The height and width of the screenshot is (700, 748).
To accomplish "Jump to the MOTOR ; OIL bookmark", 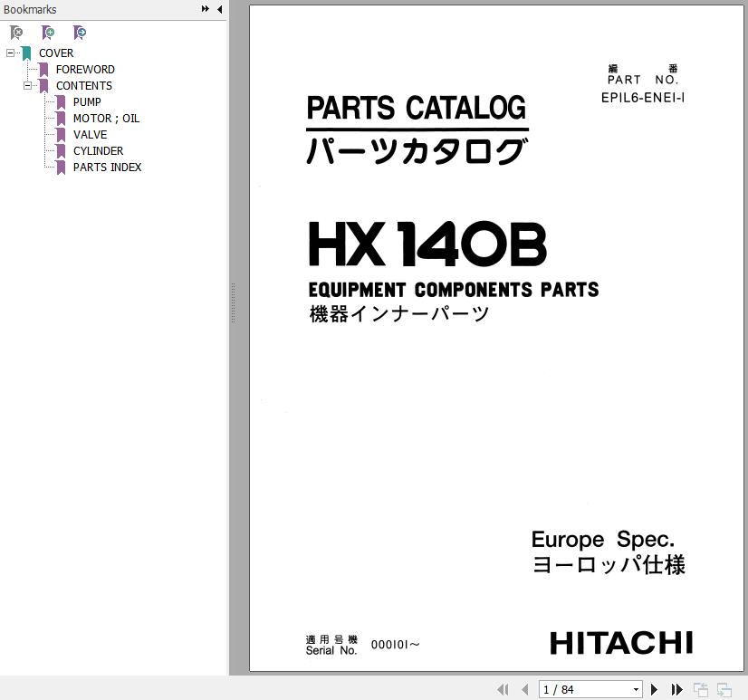I will (106, 119).
